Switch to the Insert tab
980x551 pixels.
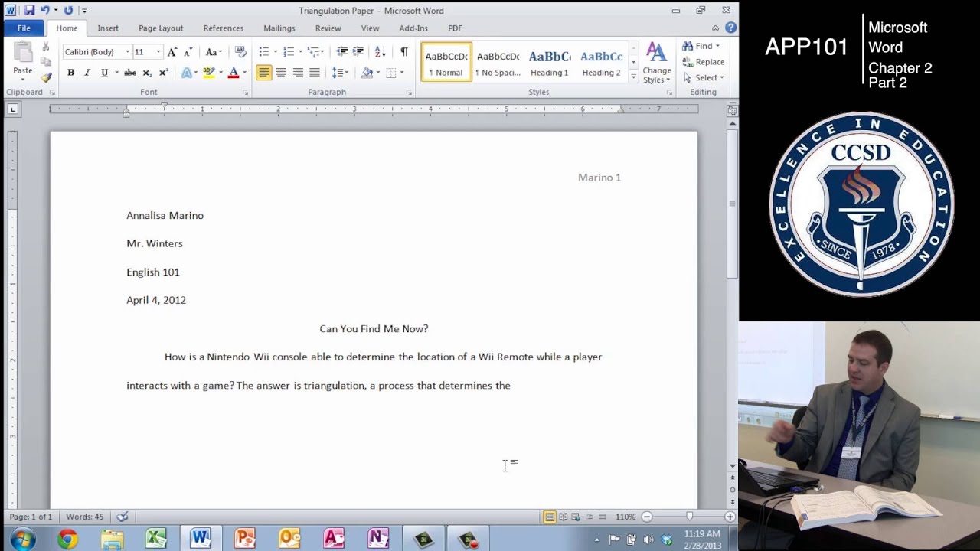pos(108,28)
